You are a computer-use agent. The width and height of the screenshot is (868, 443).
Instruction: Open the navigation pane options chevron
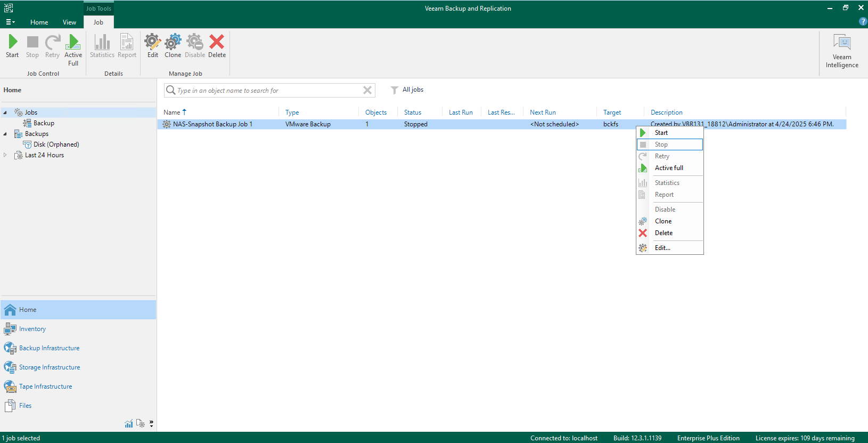coord(151,423)
